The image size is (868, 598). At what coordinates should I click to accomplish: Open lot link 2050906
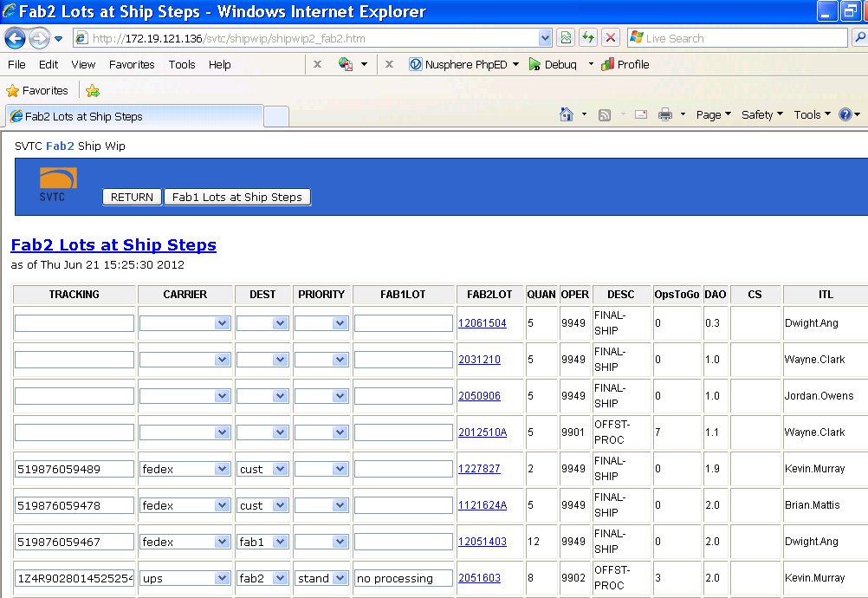click(x=479, y=396)
